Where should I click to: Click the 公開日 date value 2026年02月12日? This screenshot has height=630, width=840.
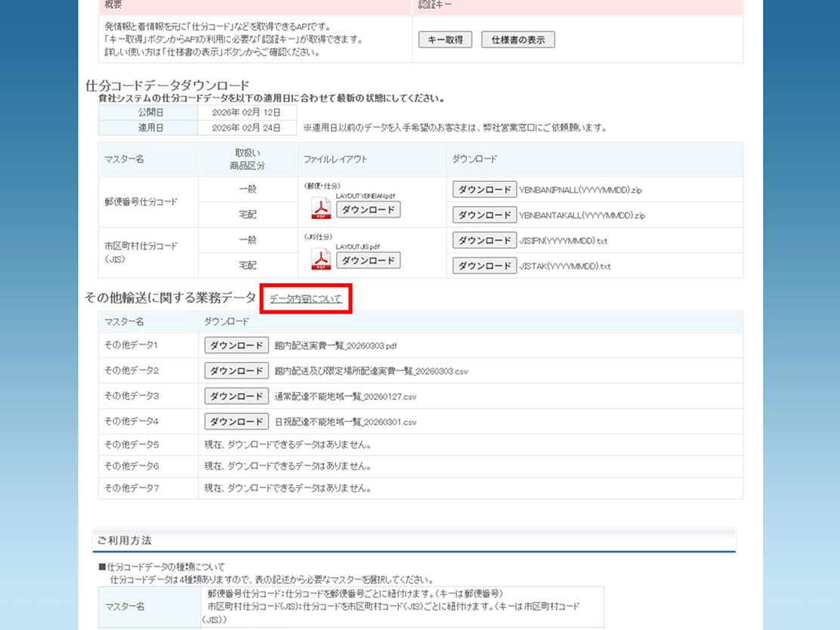(x=246, y=113)
